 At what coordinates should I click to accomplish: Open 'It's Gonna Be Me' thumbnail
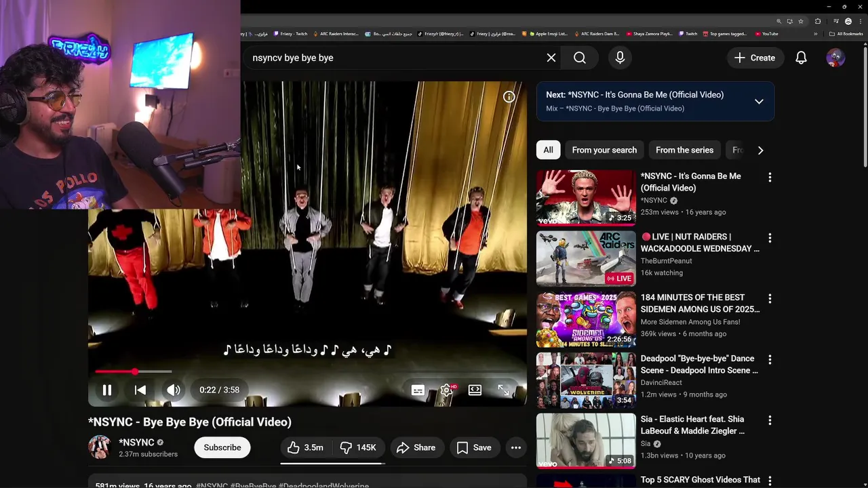click(586, 197)
